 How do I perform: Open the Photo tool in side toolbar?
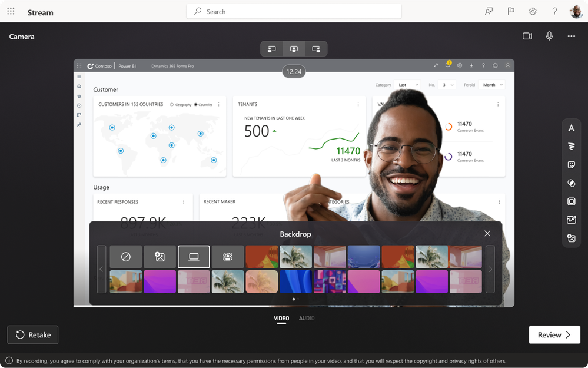pos(571,238)
